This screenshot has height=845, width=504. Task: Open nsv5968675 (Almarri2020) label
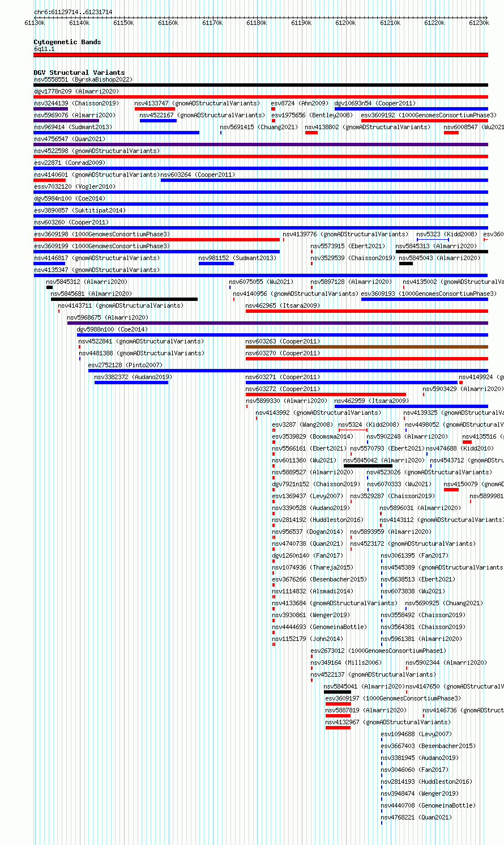pos(108,318)
